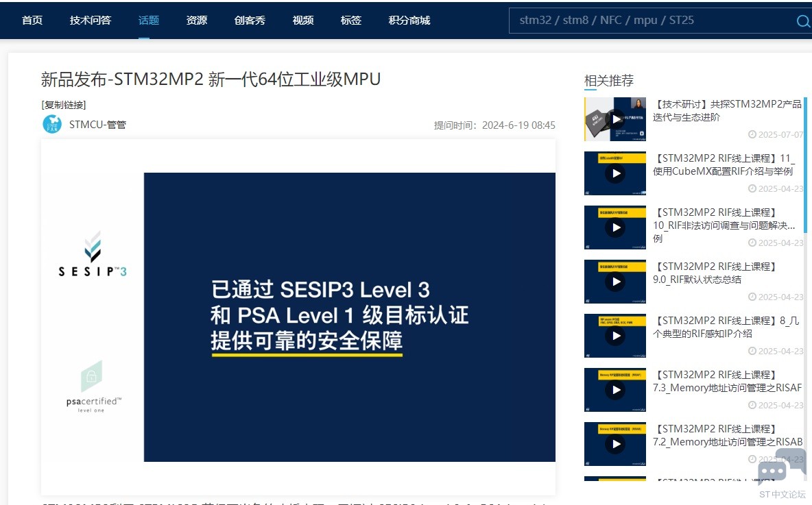Click the psacertified level one logo
Viewport: 812px width, 505px height.
(x=93, y=387)
